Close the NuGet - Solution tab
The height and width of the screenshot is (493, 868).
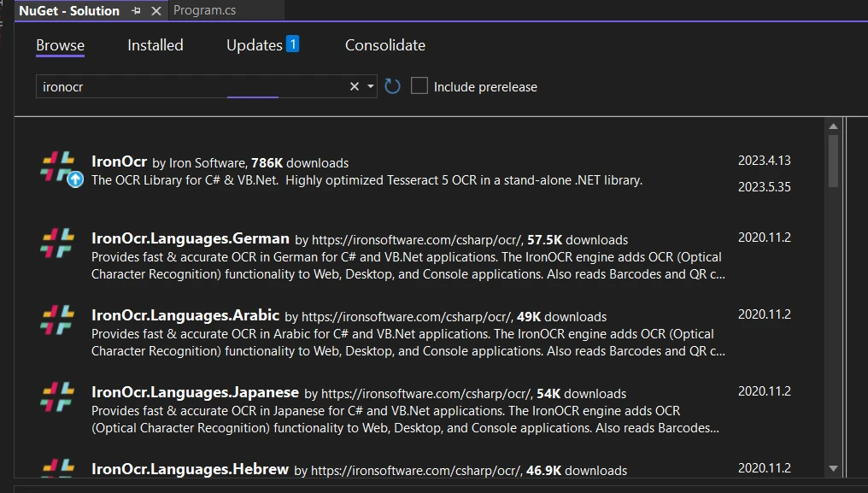pos(155,11)
